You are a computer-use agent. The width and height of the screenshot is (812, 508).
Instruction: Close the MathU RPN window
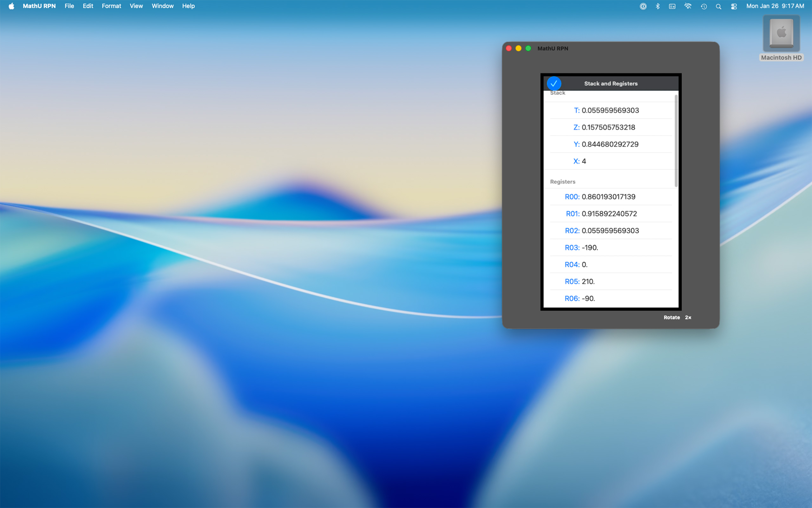tap(509, 48)
